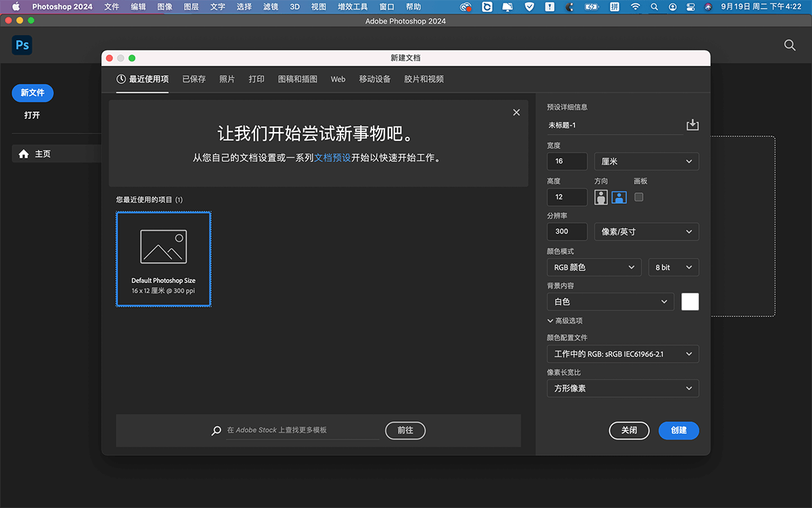Open the 方形像素 pixel aspect ratio dropdown
Viewport: 812px width, 508px height.
(x=623, y=389)
